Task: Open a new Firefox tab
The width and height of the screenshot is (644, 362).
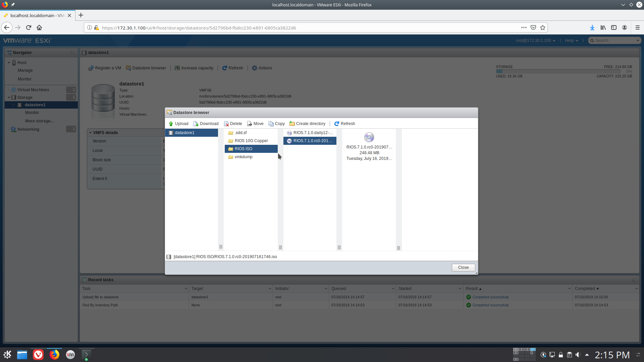Action: point(81,15)
